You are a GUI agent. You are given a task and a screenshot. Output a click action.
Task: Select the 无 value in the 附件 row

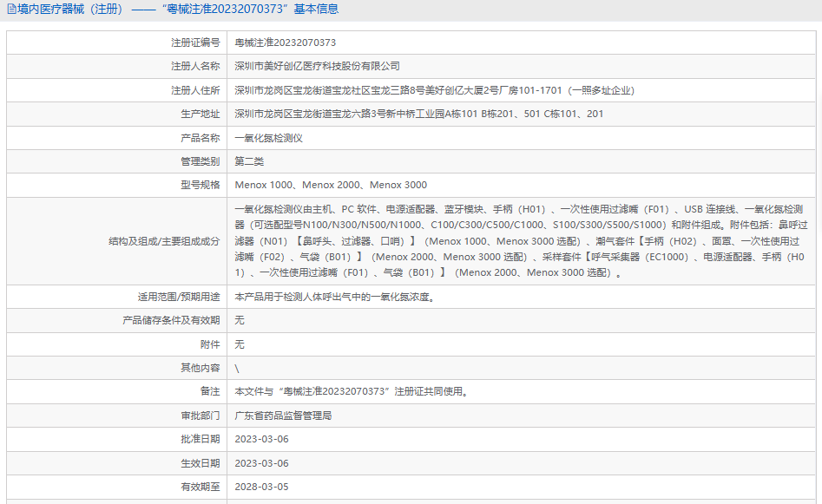click(240, 344)
